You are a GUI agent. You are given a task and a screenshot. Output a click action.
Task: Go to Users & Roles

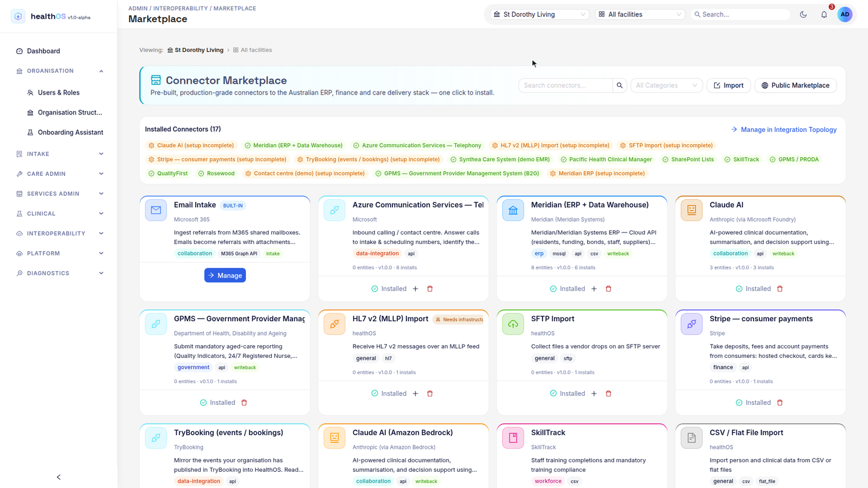pyautogui.click(x=58, y=93)
